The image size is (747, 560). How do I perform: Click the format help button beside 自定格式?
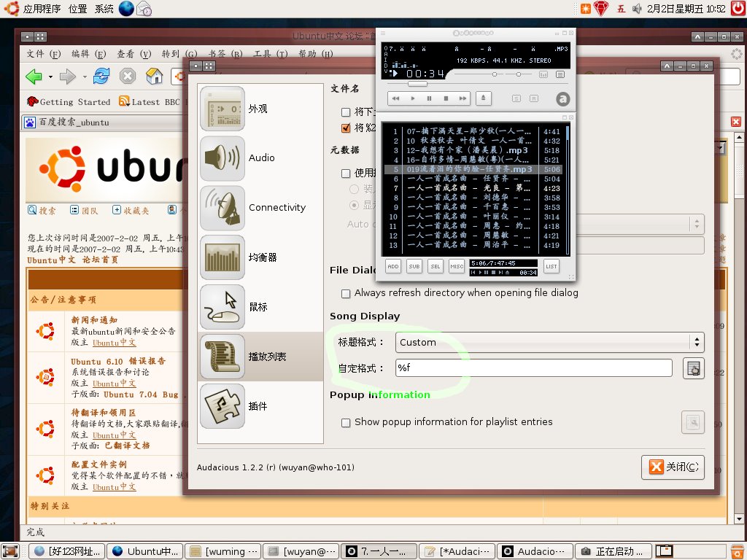click(693, 368)
